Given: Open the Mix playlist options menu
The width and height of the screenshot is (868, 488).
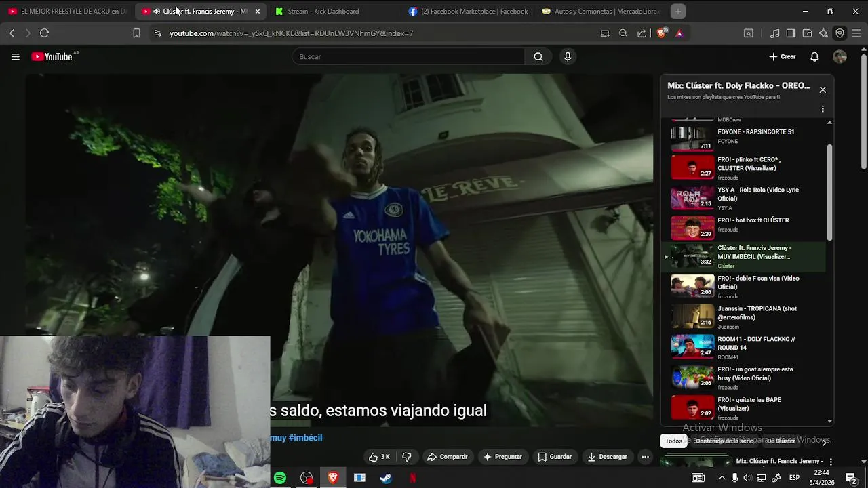Looking at the screenshot, I should coord(823,108).
